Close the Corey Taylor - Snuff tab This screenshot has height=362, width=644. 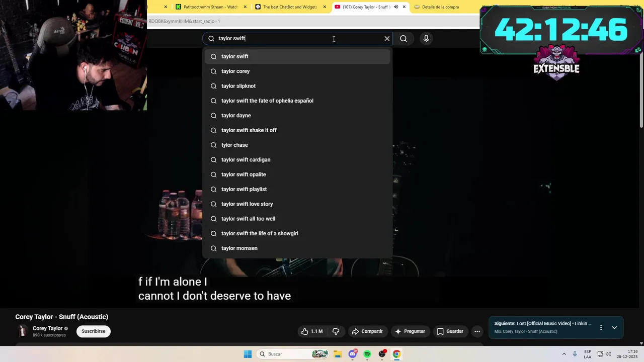click(404, 7)
